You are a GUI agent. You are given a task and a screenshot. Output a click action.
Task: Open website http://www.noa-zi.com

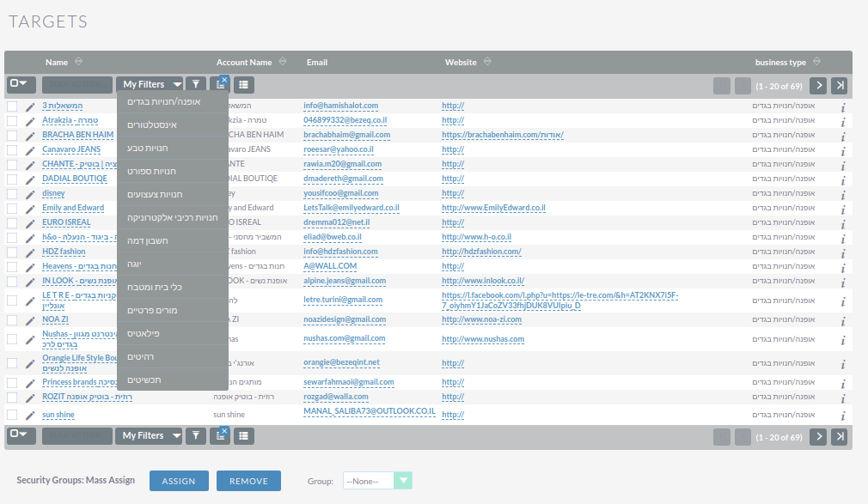481,319
